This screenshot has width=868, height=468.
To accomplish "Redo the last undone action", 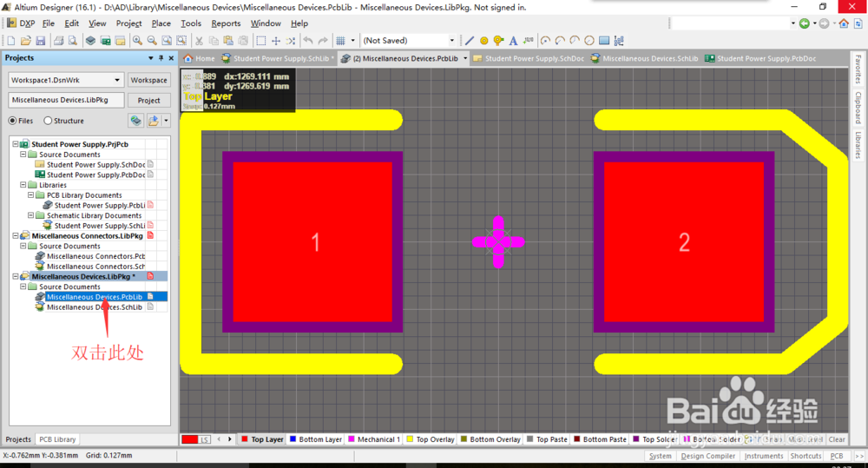I will click(x=323, y=41).
